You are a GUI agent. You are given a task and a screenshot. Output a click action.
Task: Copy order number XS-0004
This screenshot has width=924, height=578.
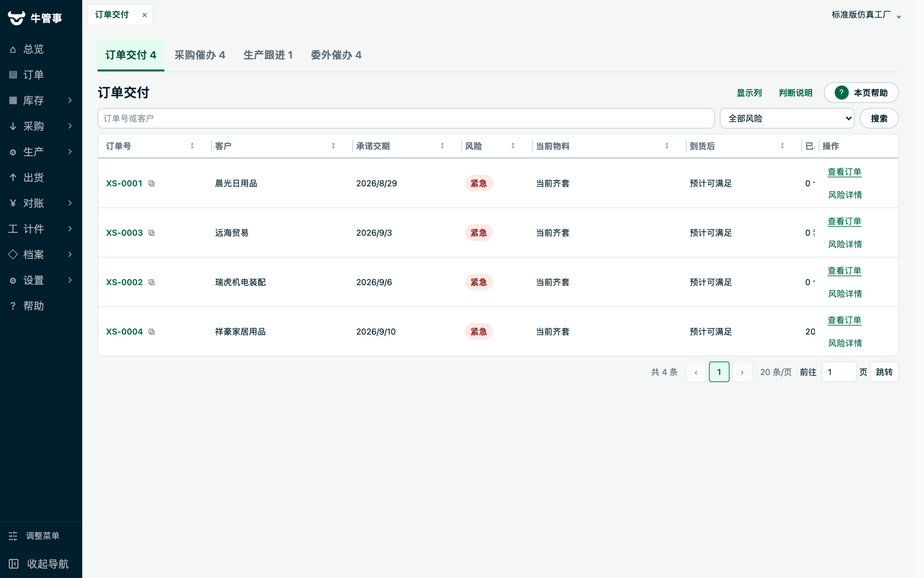pyautogui.click(x=151, y=332)
